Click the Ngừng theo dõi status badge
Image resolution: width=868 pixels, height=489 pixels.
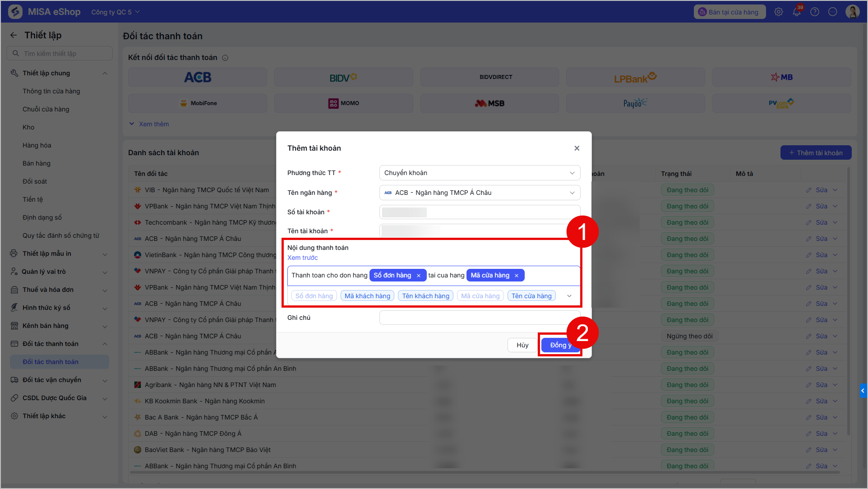point(690,337)
